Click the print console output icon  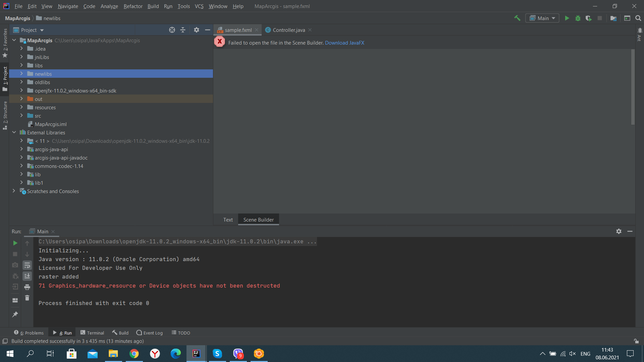pyautogui.click(x=27, y=287)
